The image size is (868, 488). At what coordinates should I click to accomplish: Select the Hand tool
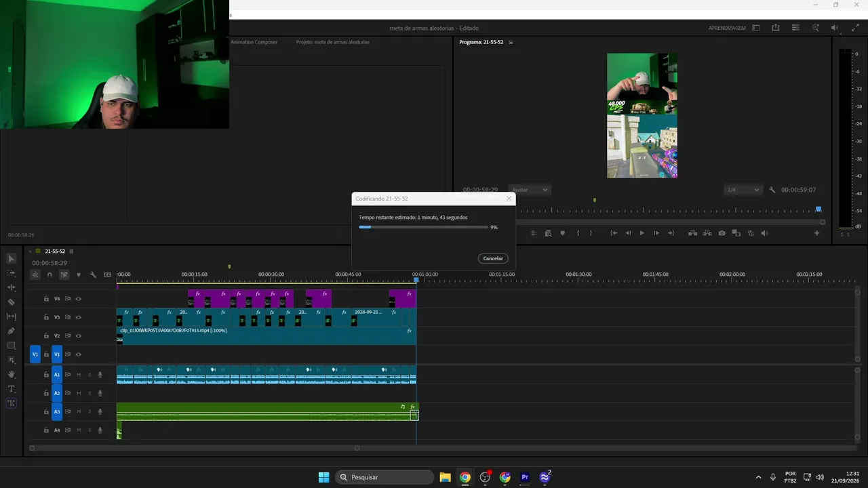point(11,374)
